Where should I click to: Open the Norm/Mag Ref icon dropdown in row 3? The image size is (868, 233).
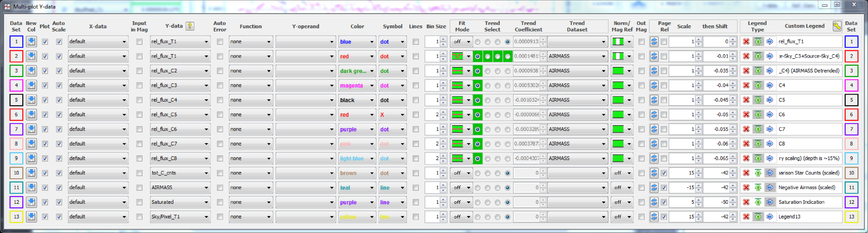point(622,71)
